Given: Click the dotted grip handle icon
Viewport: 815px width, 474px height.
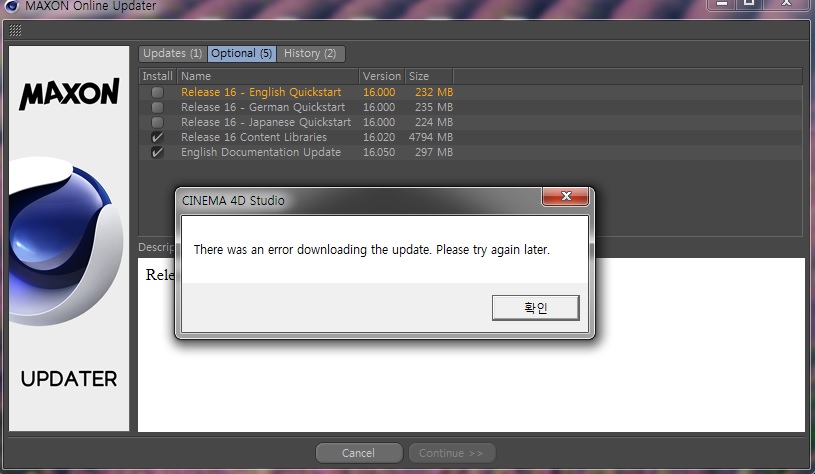Looking at the screenshot, I should click(x=16, y=31).
